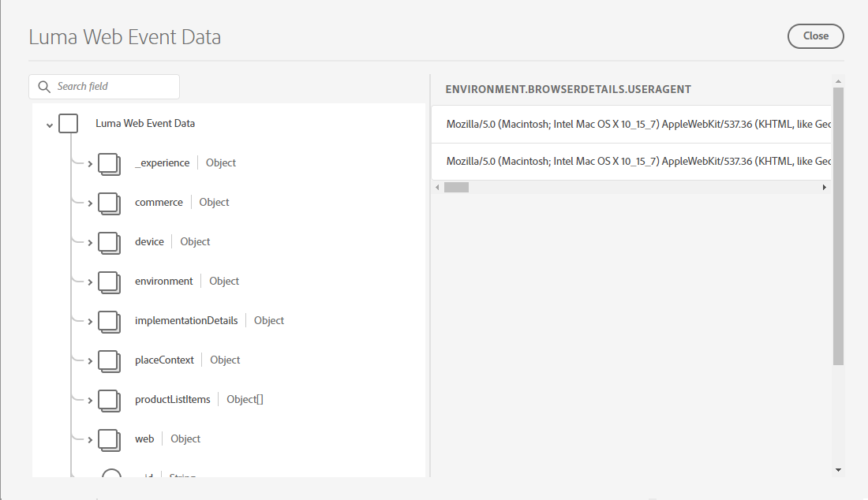This screenshot has width=868, height=500.
Task: Click the Luma Web Event Data tree label
Action: [145, 123]
